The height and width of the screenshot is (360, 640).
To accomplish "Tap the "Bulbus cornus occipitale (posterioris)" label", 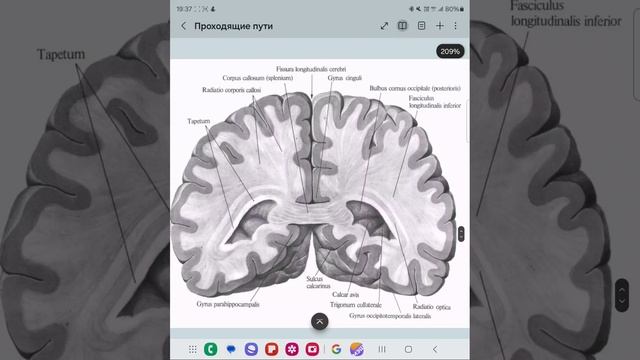I will [415, 88].
